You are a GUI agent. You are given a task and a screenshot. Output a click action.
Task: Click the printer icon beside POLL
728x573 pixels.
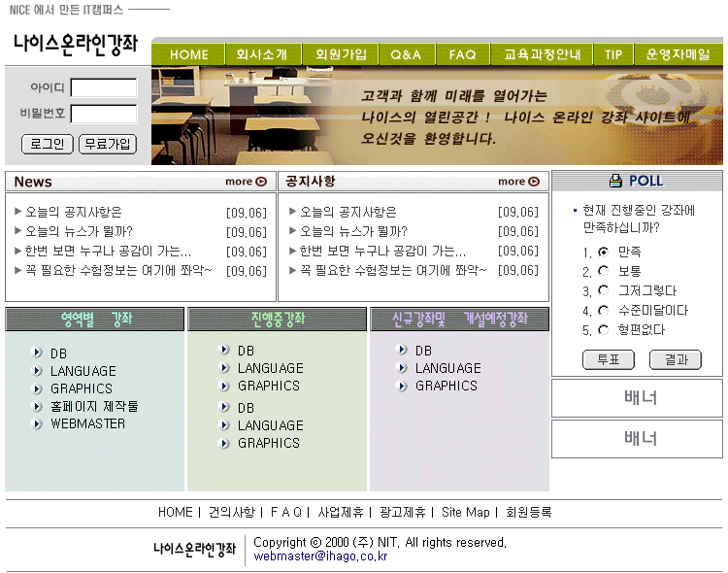[615, 181]
